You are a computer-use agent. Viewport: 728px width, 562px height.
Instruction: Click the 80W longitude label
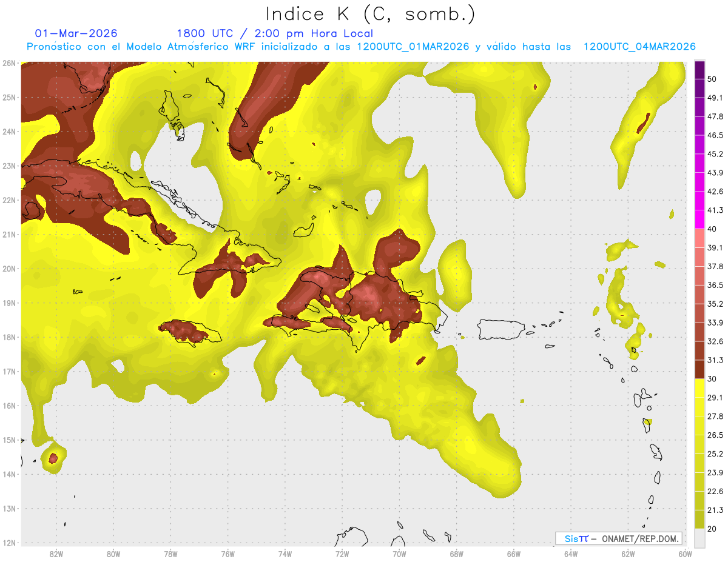tap(113, 554)
